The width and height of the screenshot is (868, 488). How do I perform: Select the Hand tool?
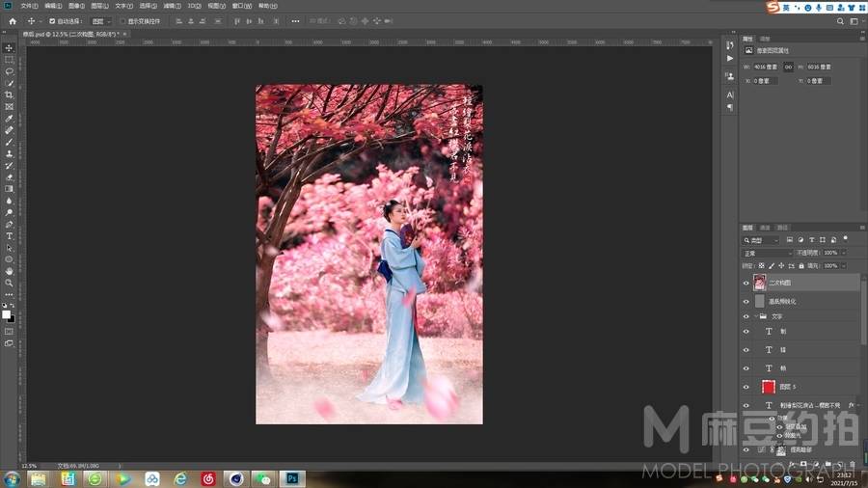click(x=9, y=271)
